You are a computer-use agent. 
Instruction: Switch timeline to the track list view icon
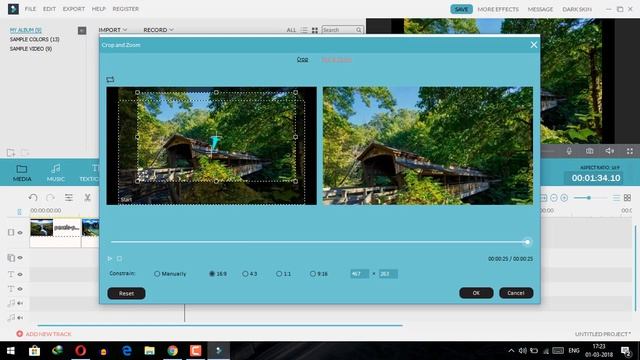point(616,198)
